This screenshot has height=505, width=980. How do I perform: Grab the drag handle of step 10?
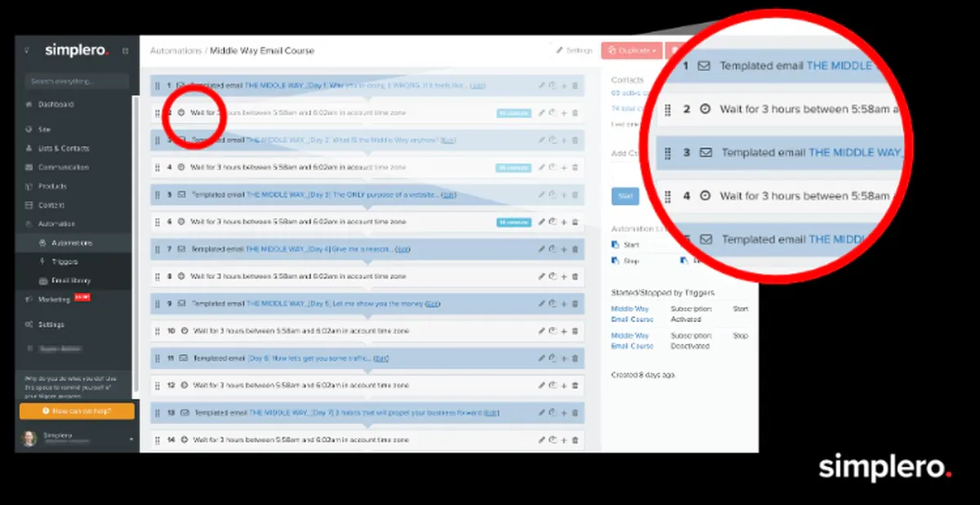click(x=158, y=331)
